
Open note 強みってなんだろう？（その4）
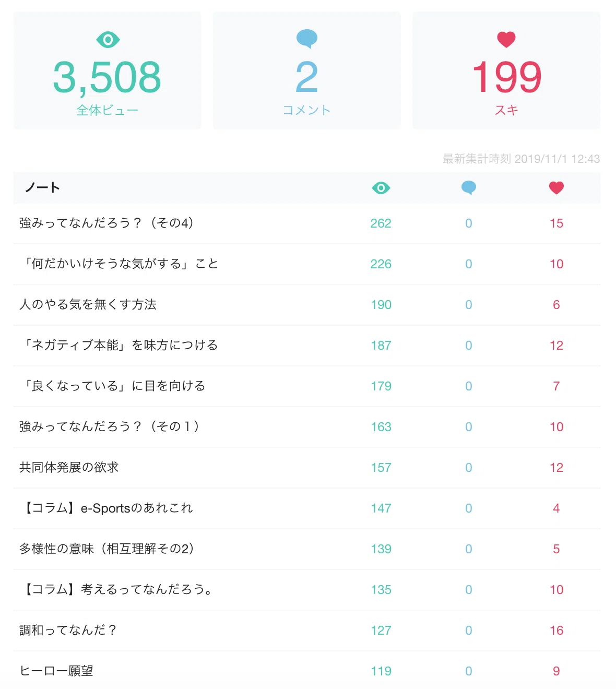(x=107, y=223)
